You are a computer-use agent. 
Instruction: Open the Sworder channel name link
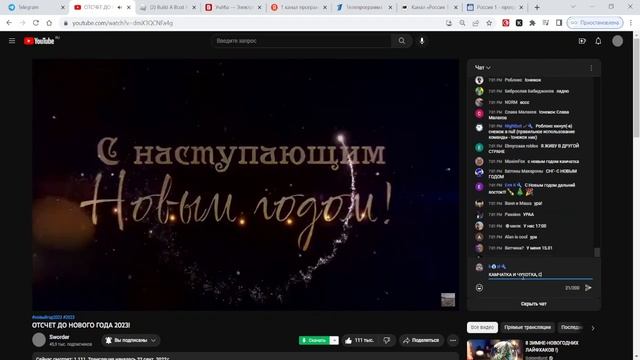59,337
